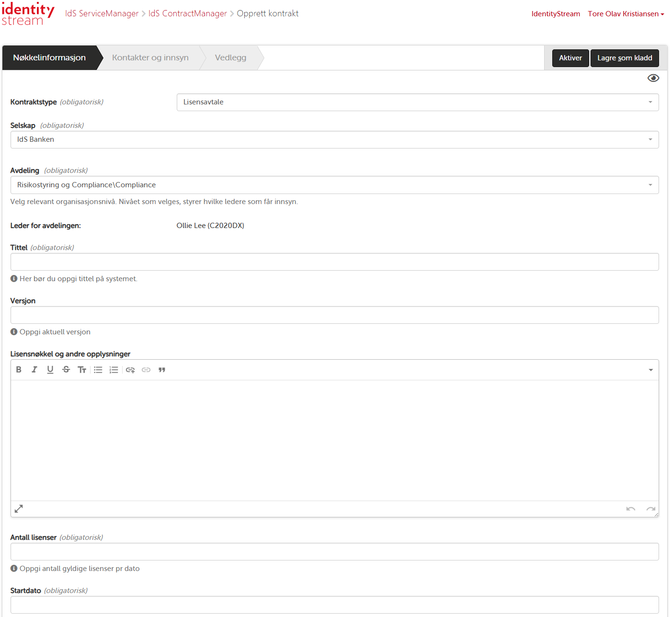672x617 pixels.
Task: Expand the editor to fullscreen
Action: pyautogui.click(x=19, y=509)
